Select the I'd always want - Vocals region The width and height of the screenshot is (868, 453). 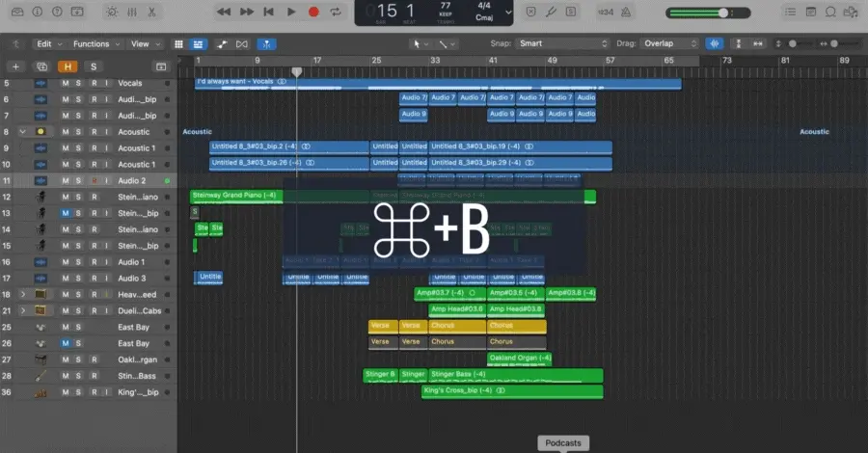[x=438, y=84]
